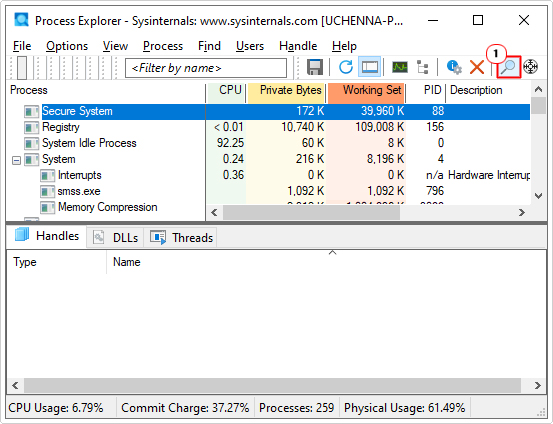Screen dimensions: 553x424
Task: Select the Find Window's Process crosshair icon
Action: 530,67
